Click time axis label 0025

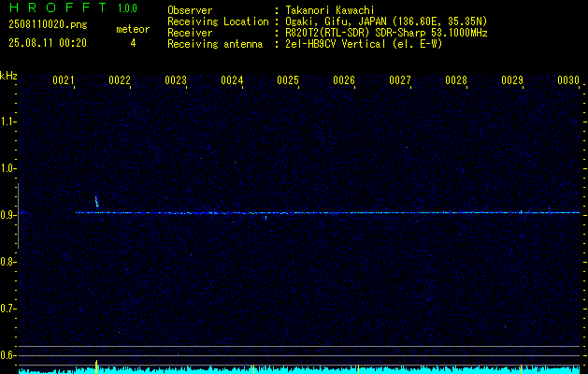click(288, 80)
